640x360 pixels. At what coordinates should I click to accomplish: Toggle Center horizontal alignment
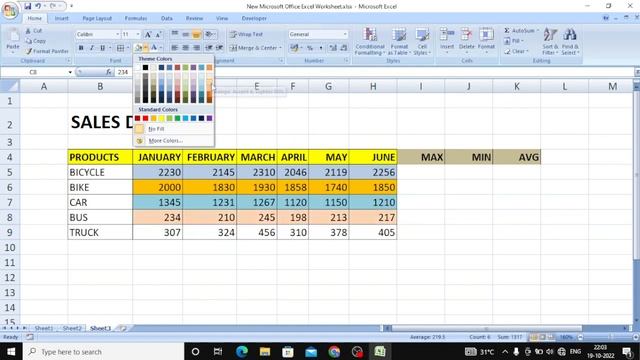click(185, 48)
